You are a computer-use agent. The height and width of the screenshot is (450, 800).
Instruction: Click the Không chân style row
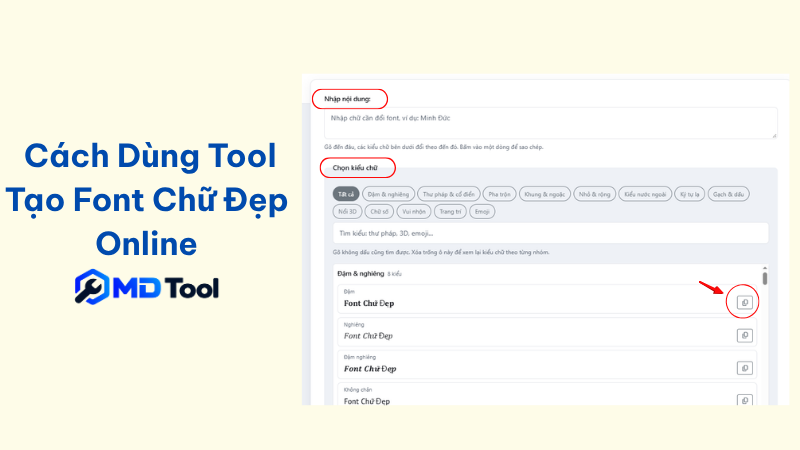point(547,394)
